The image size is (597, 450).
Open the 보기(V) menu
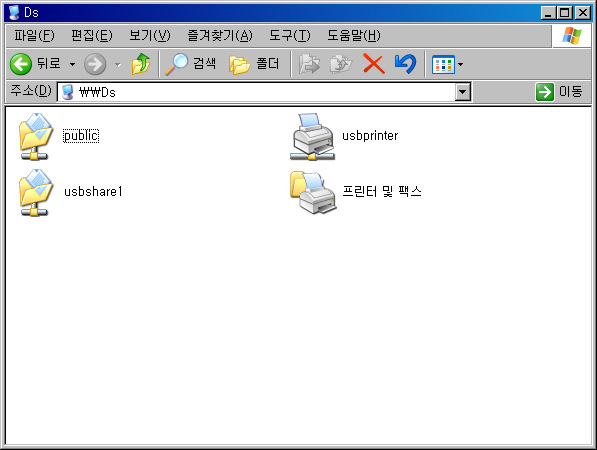[x=150, y=35]
